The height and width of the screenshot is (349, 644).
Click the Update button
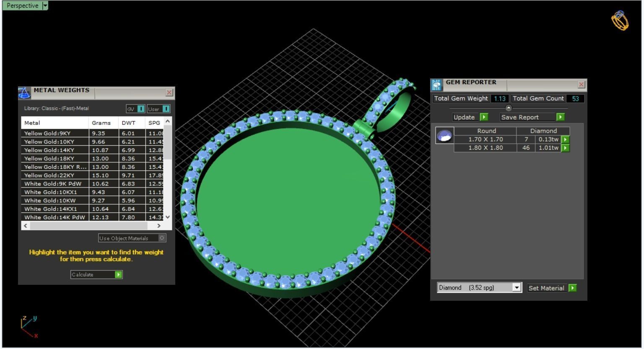[470, 117]
